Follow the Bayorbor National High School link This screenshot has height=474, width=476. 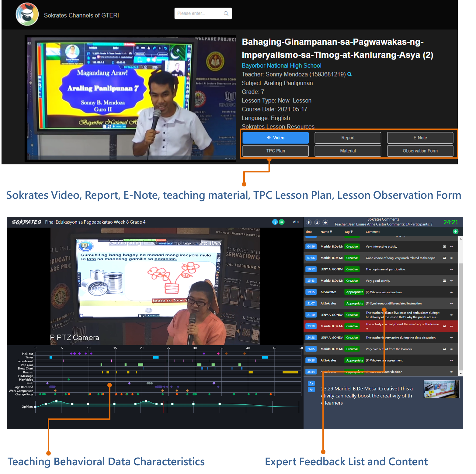[x=281, y=66]
